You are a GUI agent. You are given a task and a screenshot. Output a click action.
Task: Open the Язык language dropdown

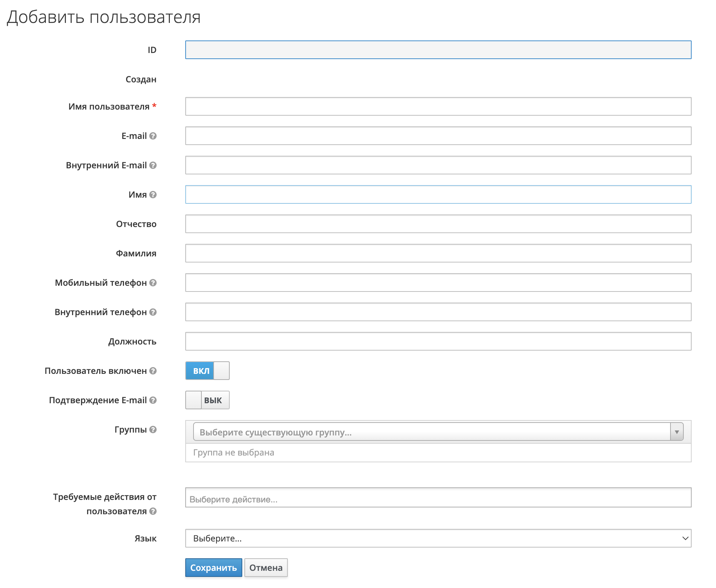click(x=438, y=539)
